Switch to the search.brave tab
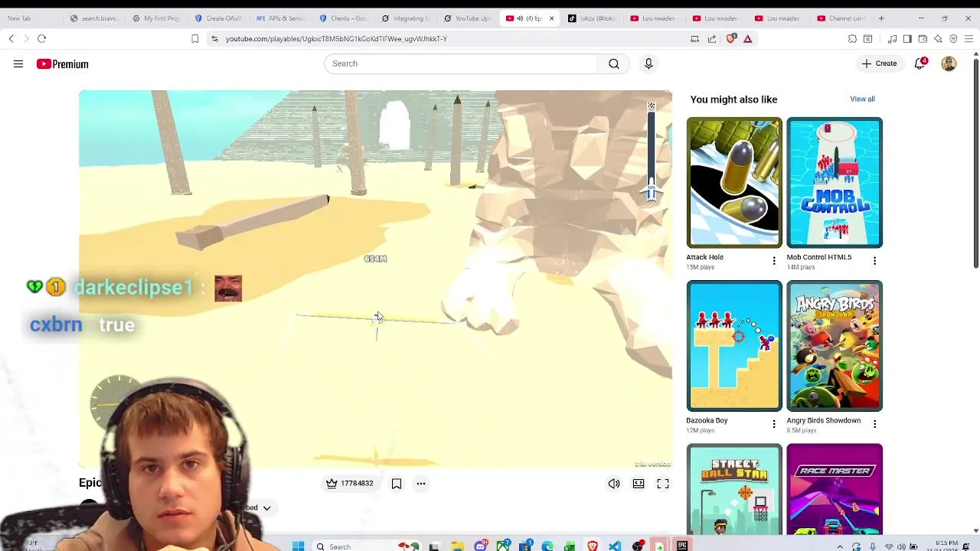Screen dimensions: 980x551 coord(93,18)
